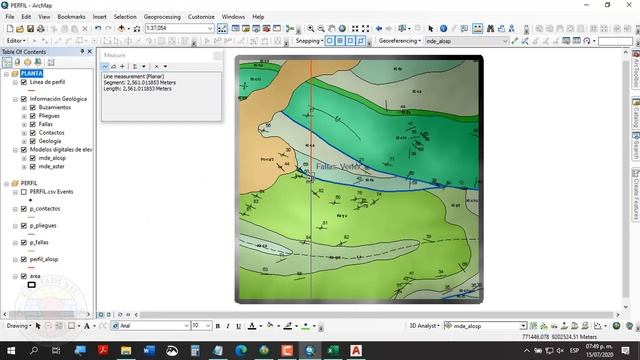
Task: Toggle Point Snapping
Action: pos(329,41)
